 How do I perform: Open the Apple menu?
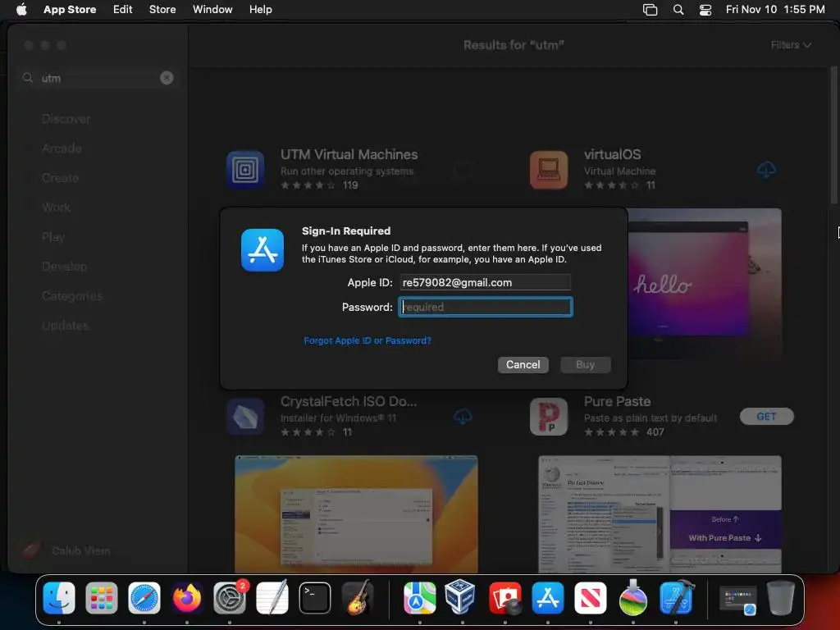(21, 9)
